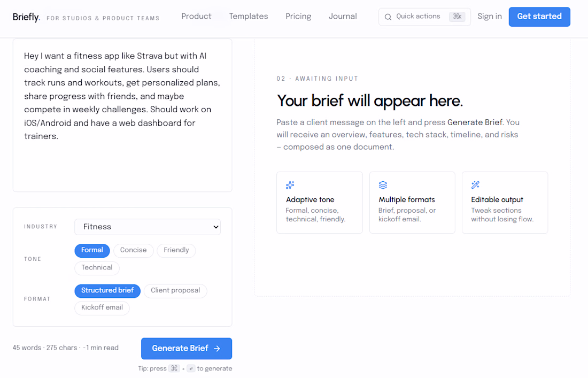Image resolution: width=588 pixels, height=378 pixels.
Task: Click inside the client message text area
Action: tap(122, 115)
